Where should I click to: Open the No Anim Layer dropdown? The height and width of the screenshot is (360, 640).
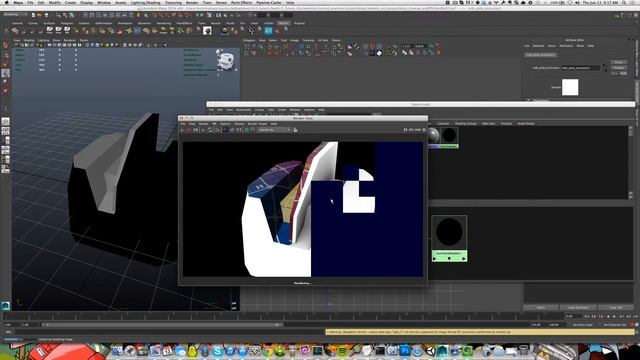click(582, 325)
